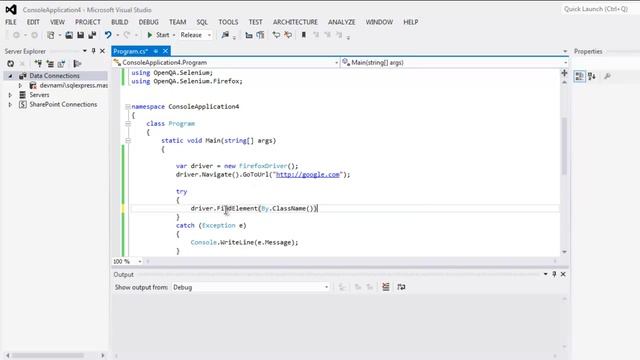Expand the devnami\sqlexpress connection node
The image size is (640, 360).
tap(20, 85)
